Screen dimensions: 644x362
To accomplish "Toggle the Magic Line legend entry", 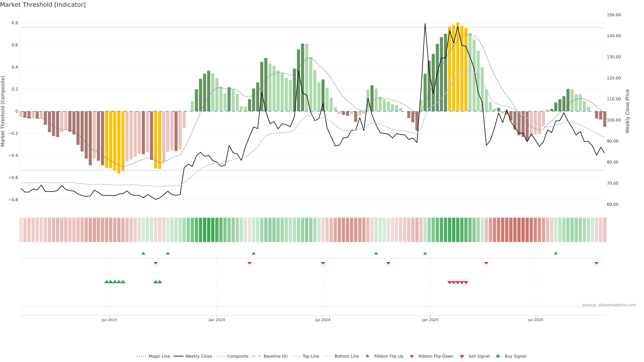I will coord(159,356).
